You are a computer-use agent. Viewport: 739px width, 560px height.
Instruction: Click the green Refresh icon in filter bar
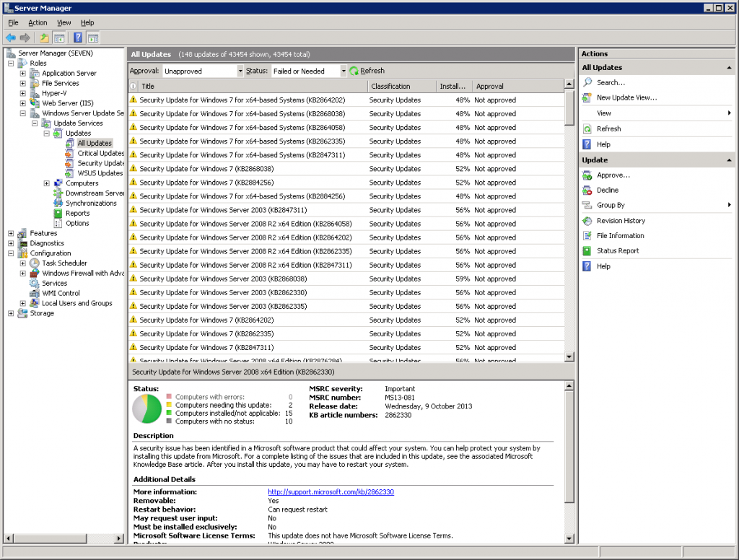354,71
